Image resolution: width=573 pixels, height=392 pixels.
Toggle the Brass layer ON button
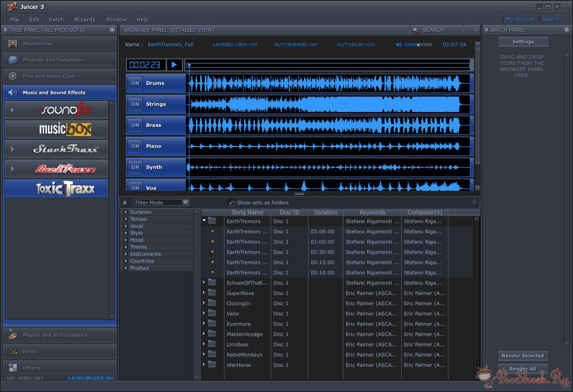point(135,125)
